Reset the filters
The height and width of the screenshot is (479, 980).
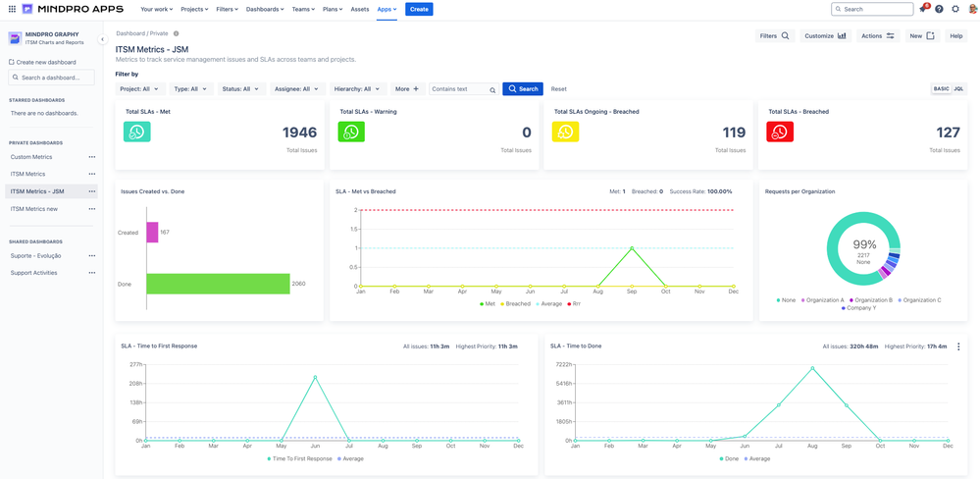pyautogui.click(x=559, y=89)
